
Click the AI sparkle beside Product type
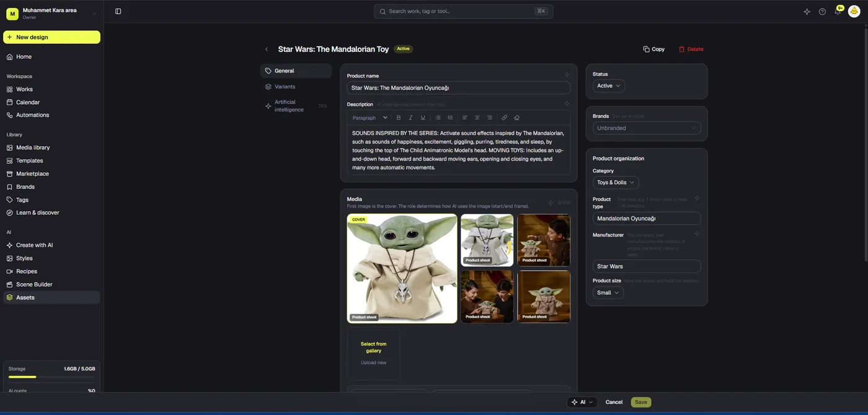697,199
